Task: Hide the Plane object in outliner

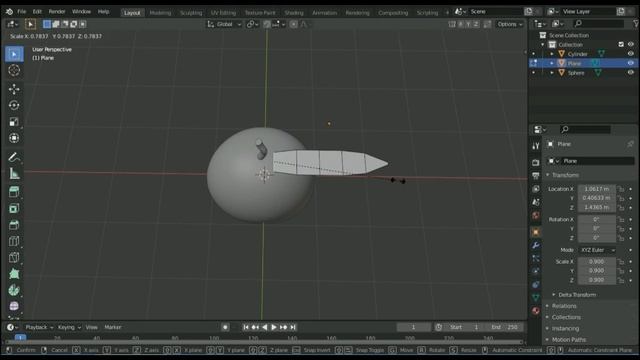Action: [x=631, y=63]
